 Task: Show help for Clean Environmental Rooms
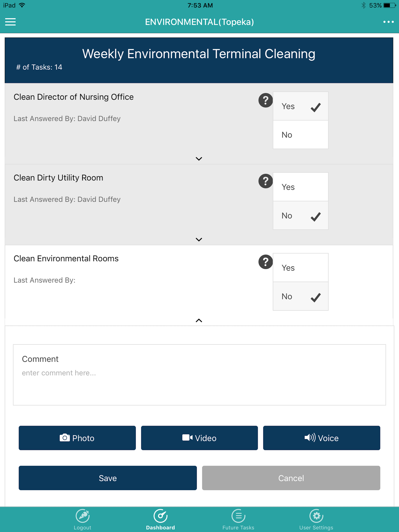(265, 262)
